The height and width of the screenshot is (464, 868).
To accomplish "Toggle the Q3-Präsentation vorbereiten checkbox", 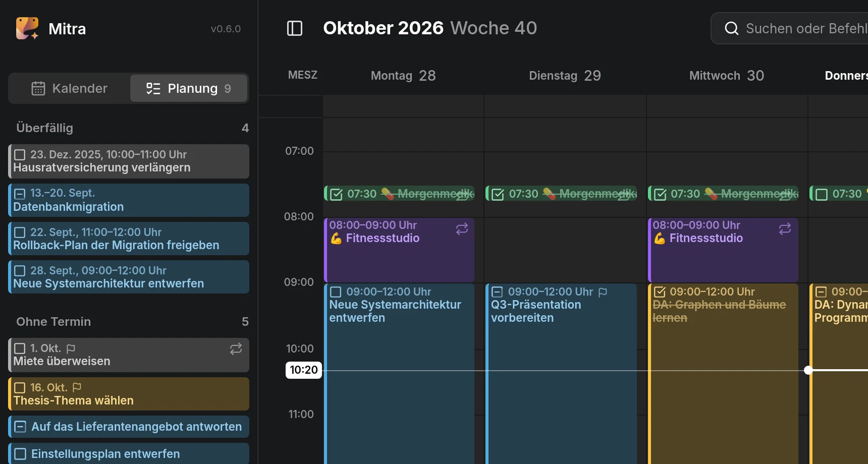I will (497, 292).
